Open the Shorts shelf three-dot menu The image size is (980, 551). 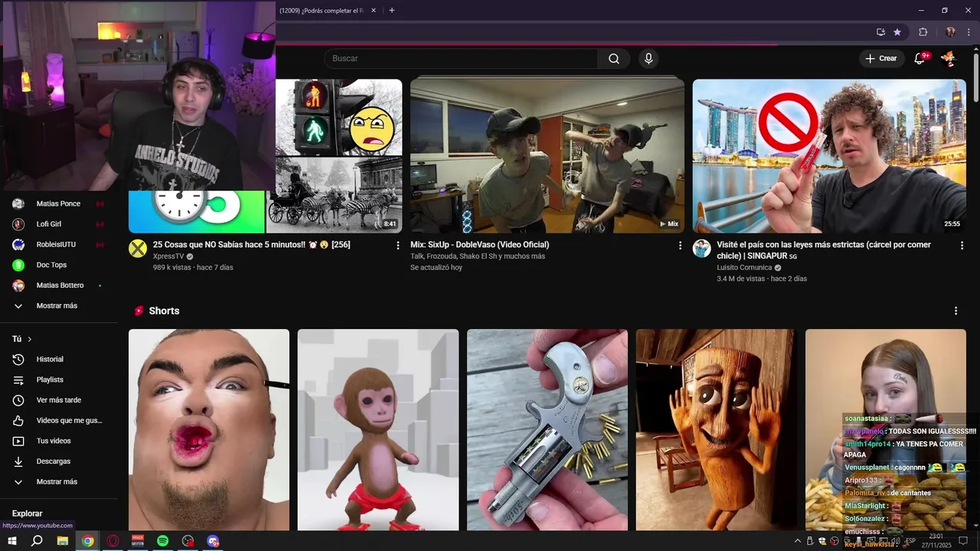coord(955,311)
